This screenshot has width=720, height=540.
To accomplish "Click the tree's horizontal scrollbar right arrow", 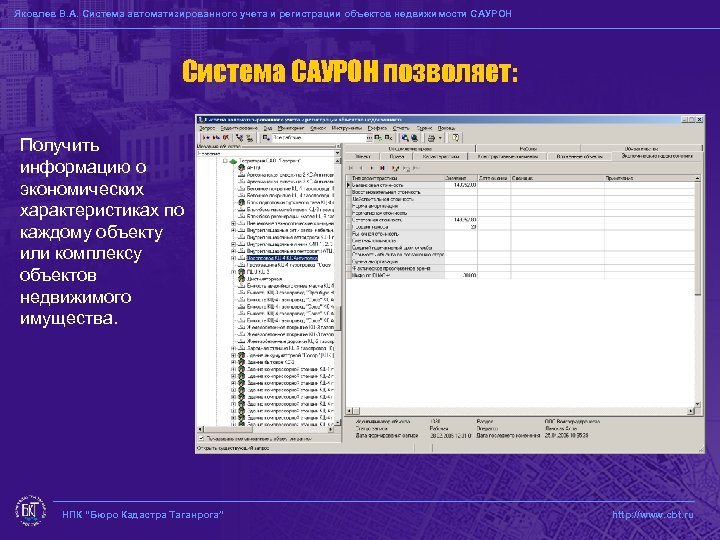I will [332, 429].
